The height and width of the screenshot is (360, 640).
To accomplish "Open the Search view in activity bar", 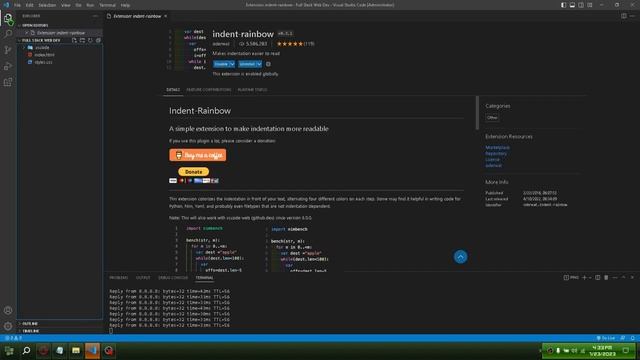I will coord(8,34).
